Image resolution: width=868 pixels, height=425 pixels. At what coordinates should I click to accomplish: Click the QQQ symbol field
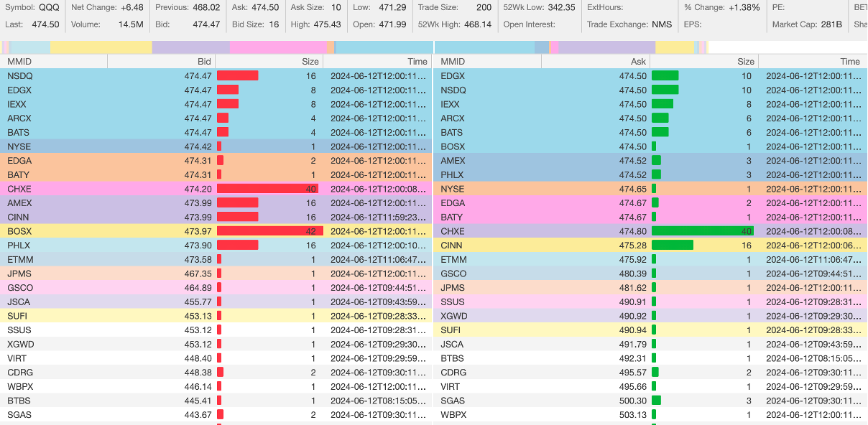pos(50,7)
